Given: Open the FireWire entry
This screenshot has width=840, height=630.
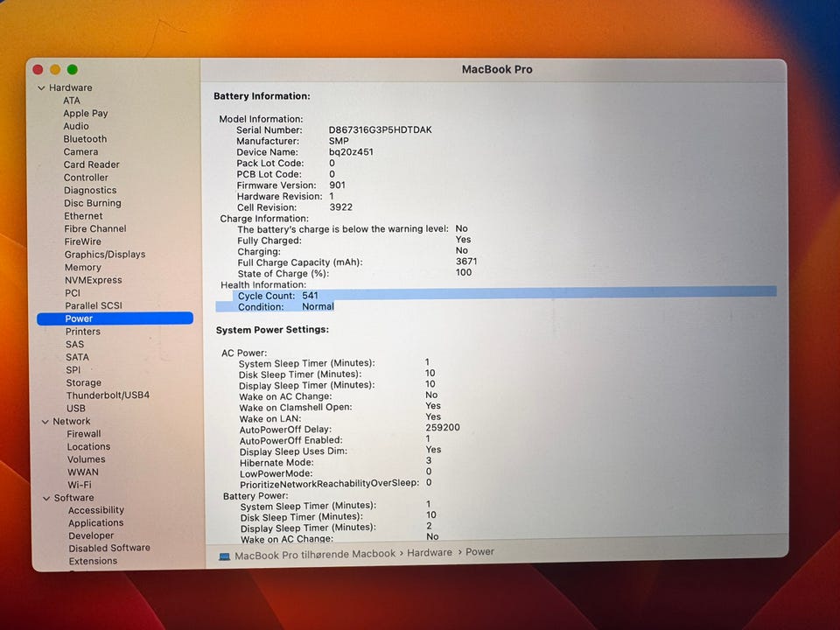Looking at the screenshot, I should click(x=82, y=241).
